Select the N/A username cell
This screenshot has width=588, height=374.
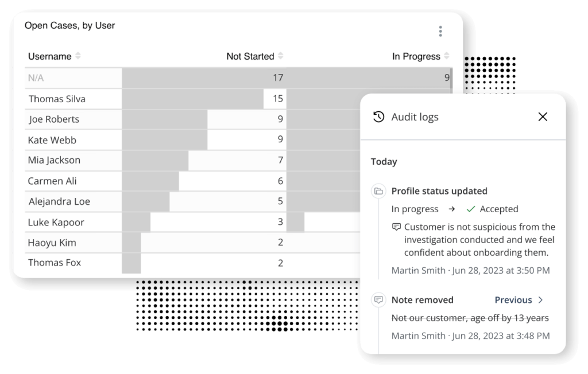point(36,77)
